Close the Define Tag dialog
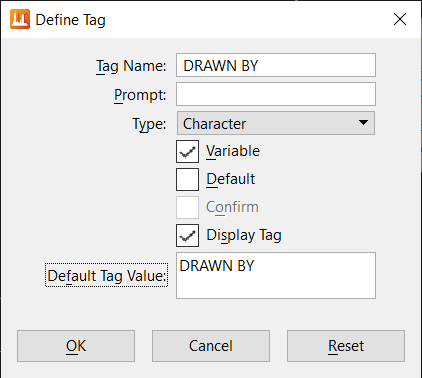The image size is (422, 378). [400, 19]
